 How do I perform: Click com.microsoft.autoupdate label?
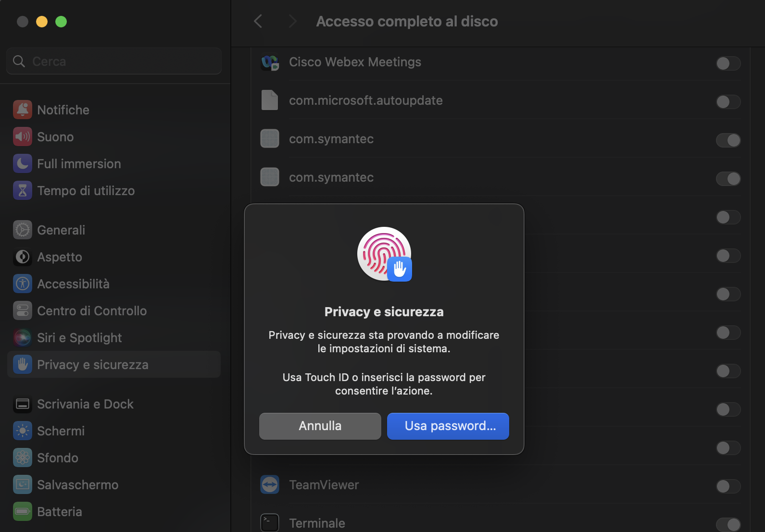point(366,100)
